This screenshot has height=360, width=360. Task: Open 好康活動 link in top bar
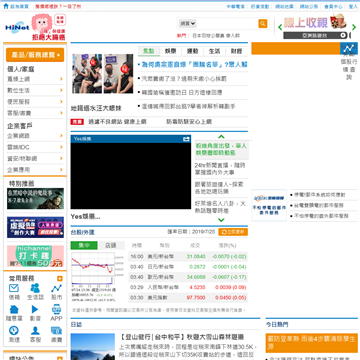pyautogui.click(x=260, y=6)
